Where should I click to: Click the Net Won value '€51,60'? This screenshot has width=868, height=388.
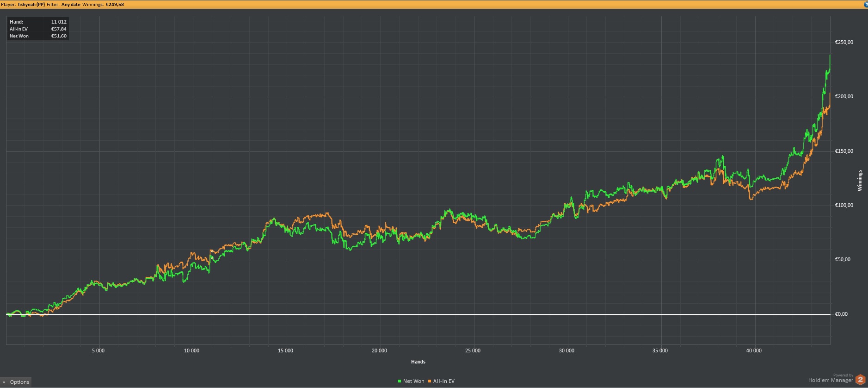(59, 36)
